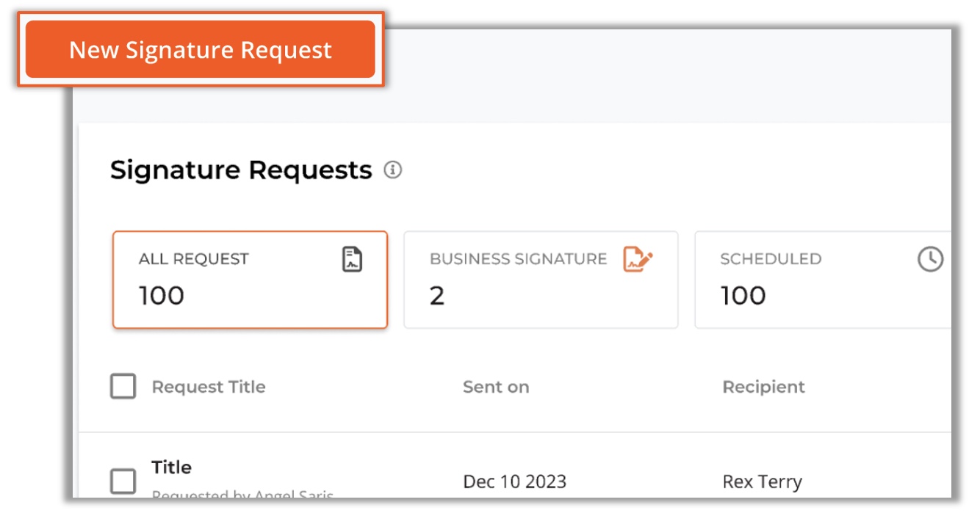Sort by the Sent on column header
The height and width of the screenshot is (527, 980).
click(x=496, y=387)
